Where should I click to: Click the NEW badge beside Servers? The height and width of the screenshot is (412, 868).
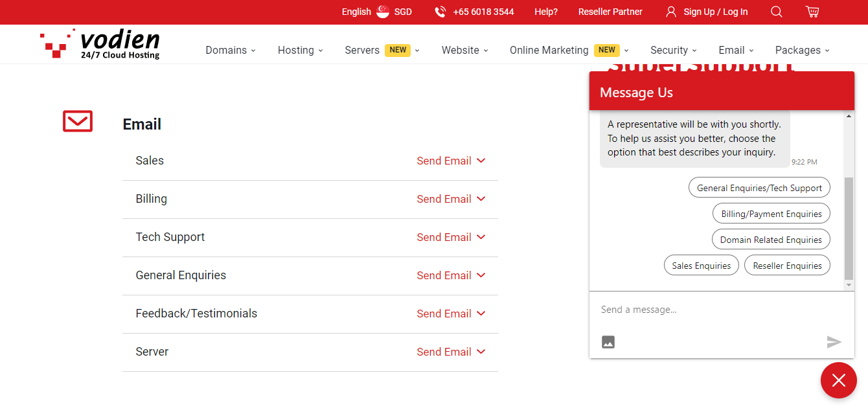click(x=398, y=50)
